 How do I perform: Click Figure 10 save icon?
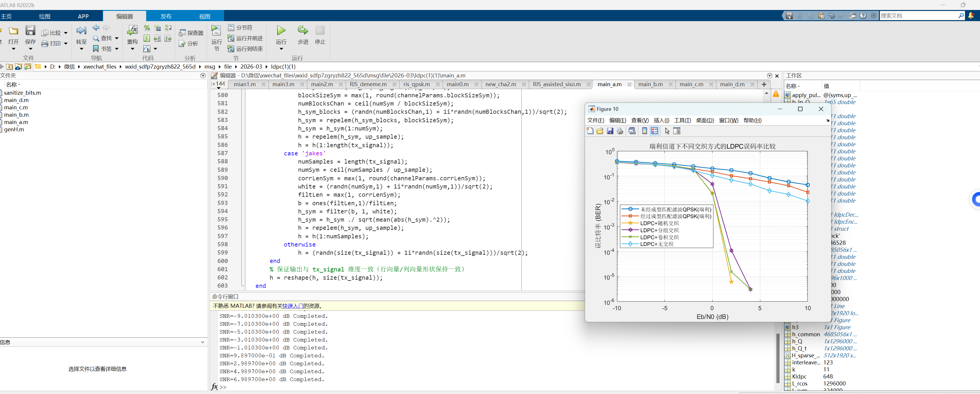(610, 131)
